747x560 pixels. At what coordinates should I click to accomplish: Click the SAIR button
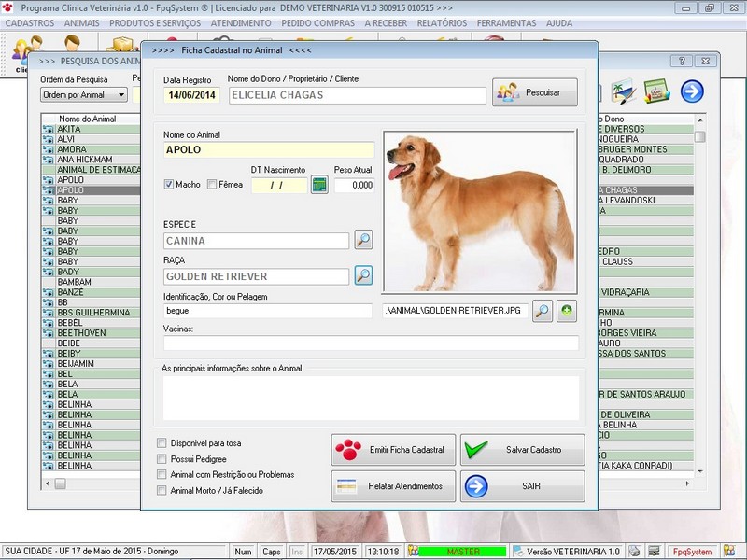click(523, 486)
